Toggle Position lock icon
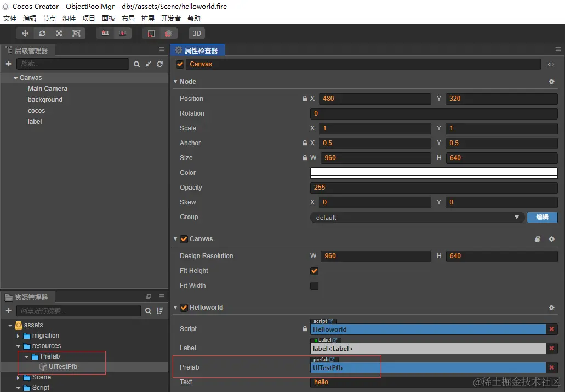 [x=305, y=99]
